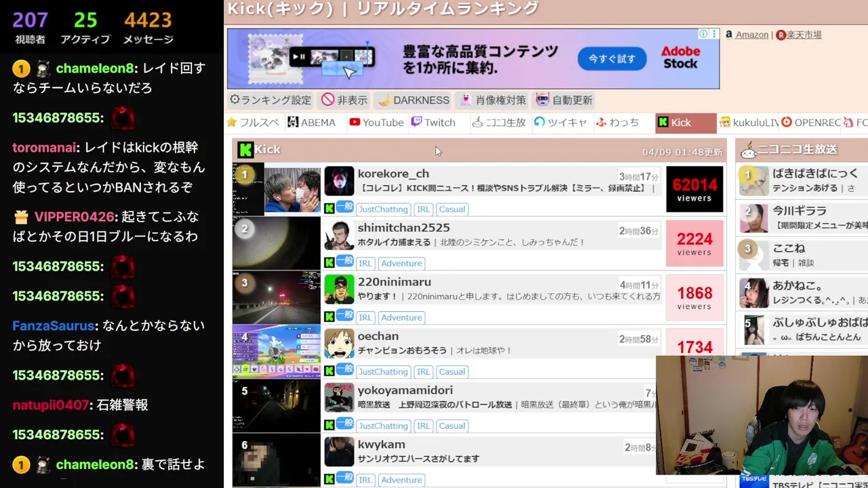Screen dimensions: 868x488
Task: Toggle 肖像権対策 portrait protection
Action: [493, 100]
